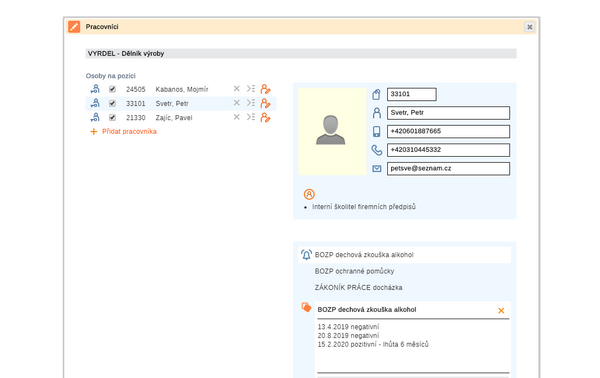Focus the mobile field +420601887665

(x=448, y=132)
